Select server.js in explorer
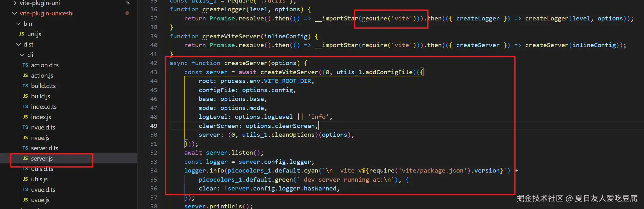The height and width of the screenshot is (209, 644). pyautogui.click(x=42, y=158)
